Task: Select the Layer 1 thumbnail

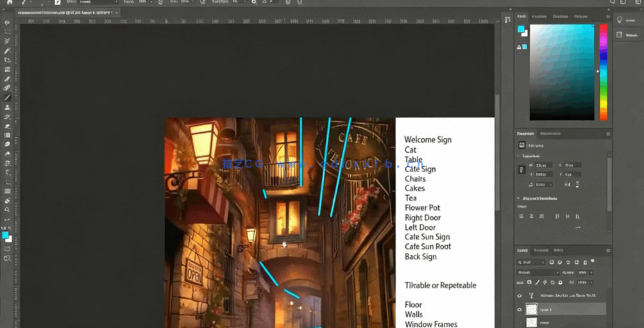Action: click(531, 309)
